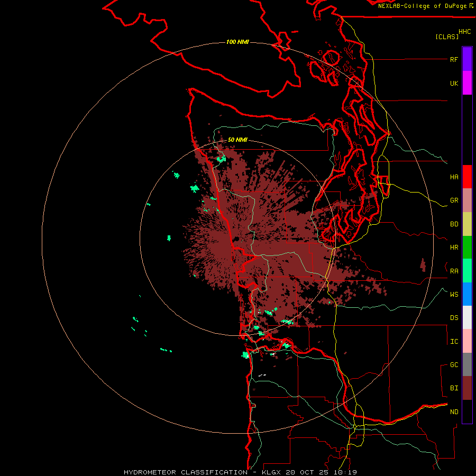476x476 pixels.
Task: Click the IC legend label
Action: click(x=454, y=342)
